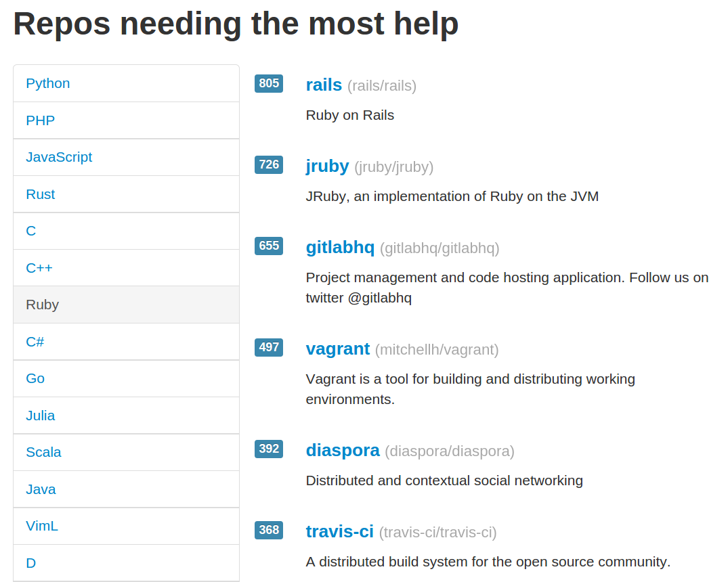This screenshot has height=582, width=728.
Task: Select the active Ruby language item
Action: click(126, 305)
